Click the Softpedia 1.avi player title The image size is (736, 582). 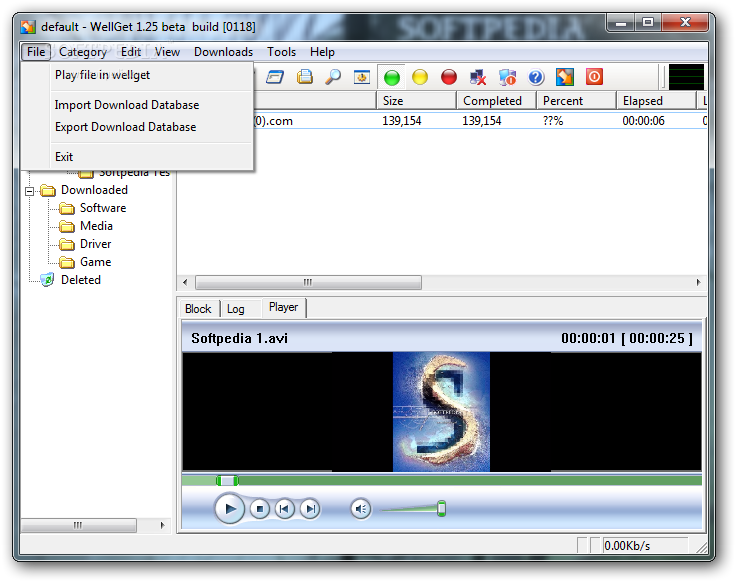[x=239, y=338]
